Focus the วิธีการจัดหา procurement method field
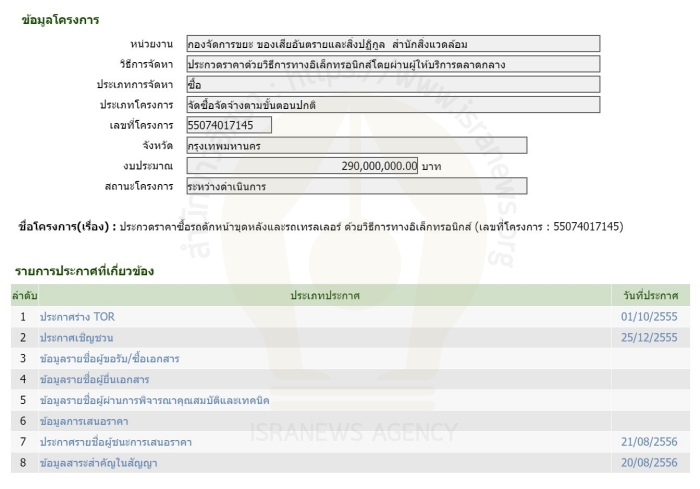The image size is (700, 489). click(393, 64)
